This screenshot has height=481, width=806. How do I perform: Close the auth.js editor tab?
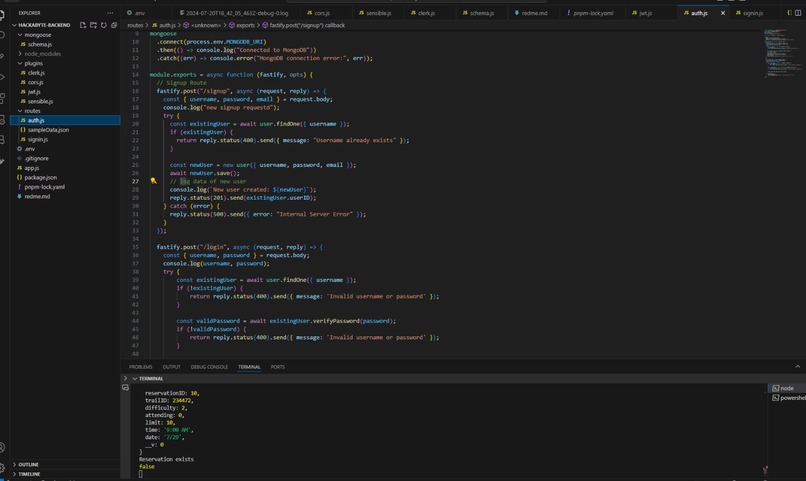pyautogui.click(x=723, y=13)
